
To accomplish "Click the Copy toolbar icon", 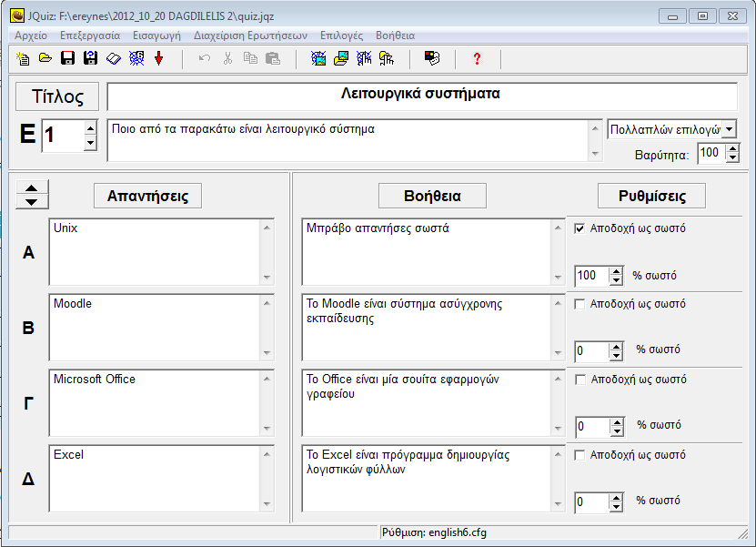I will click(x=250, y=59).
